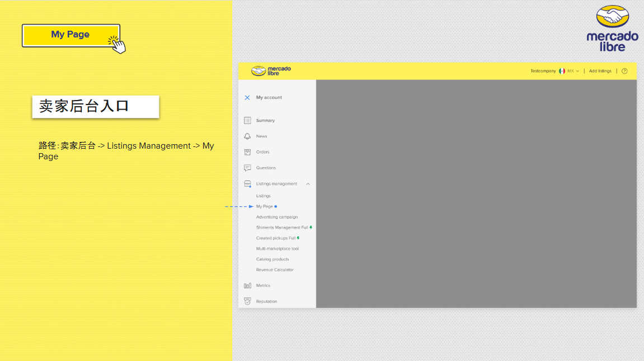Click the Reputation shield icon
644x361 pixels.
click(247, 302)
